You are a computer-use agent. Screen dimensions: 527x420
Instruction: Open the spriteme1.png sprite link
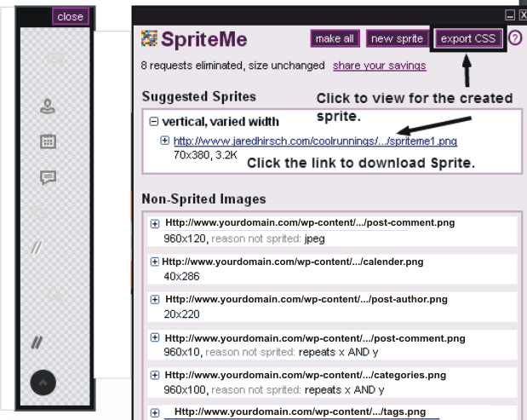tap(315, 141)
